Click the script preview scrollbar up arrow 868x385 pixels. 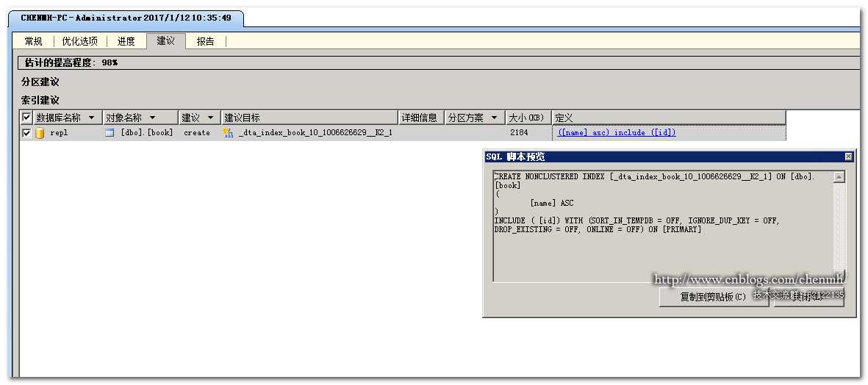(839, 177)
